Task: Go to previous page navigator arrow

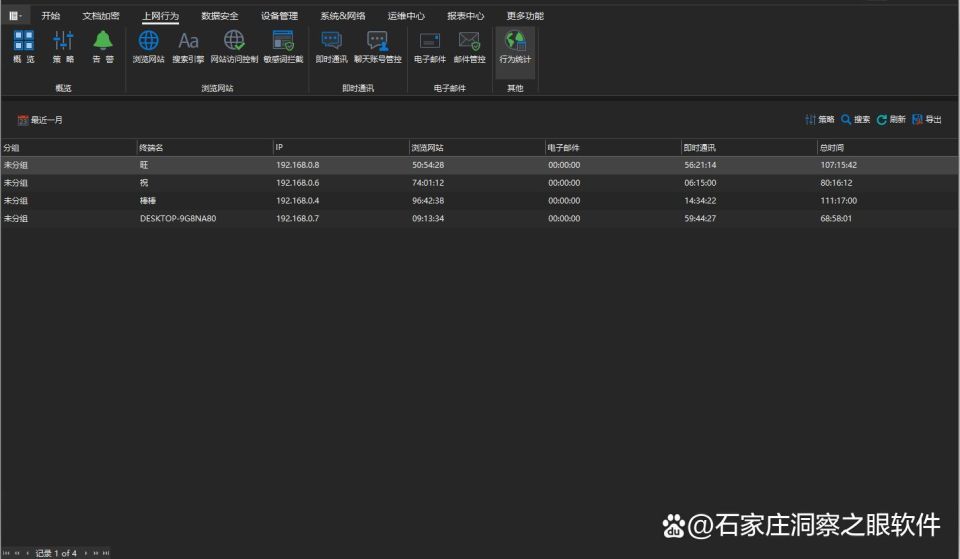Action: coord(17,553)
